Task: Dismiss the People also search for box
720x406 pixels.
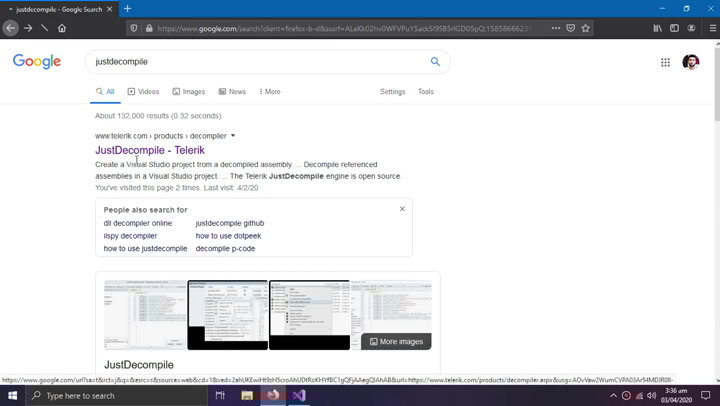Action: 402,209
